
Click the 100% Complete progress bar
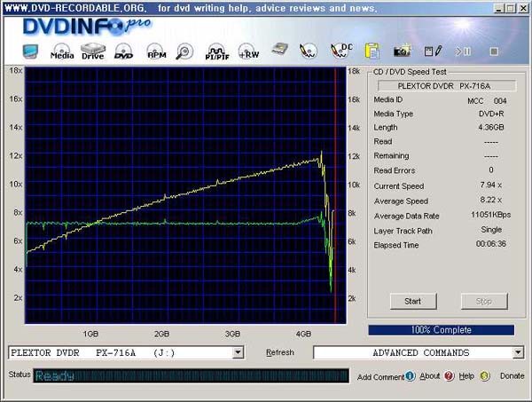click(x=442, y=330)
